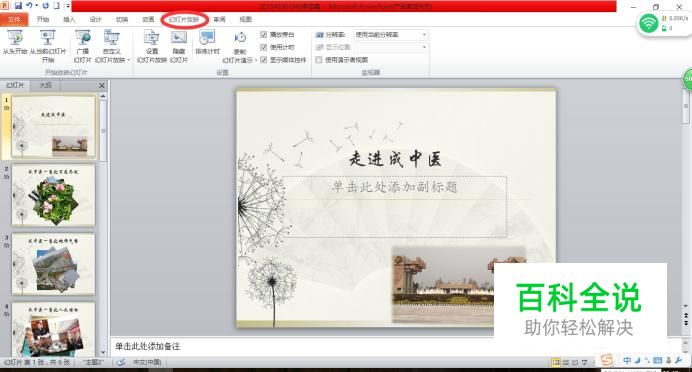Switch to the 开始 (Home) ribbon tab
The image size is (692, 372).
tap(43, 19)
